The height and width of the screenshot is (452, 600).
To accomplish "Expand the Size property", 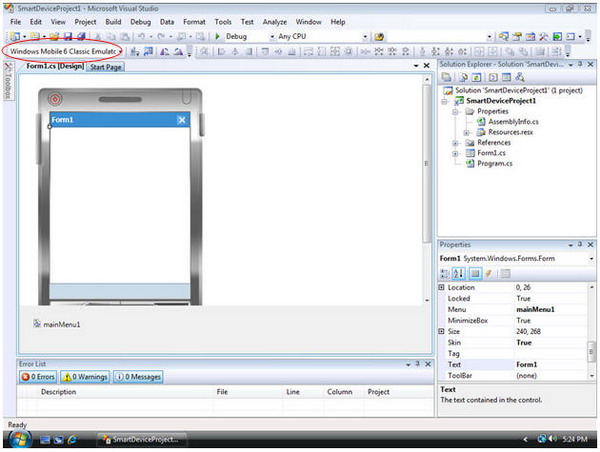I will tap(441, 331).
